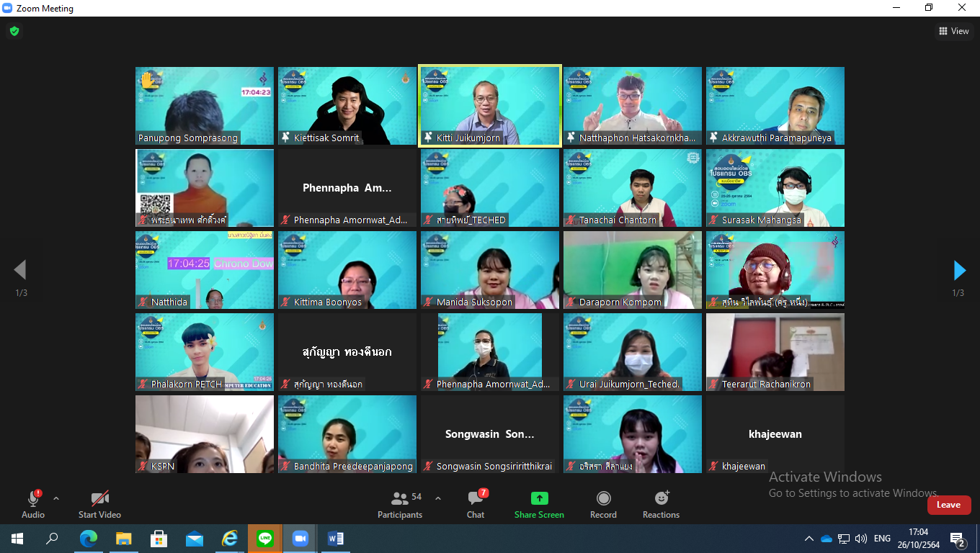Click the green encryption shield icon
980x553 pixels.
[14, 31]
